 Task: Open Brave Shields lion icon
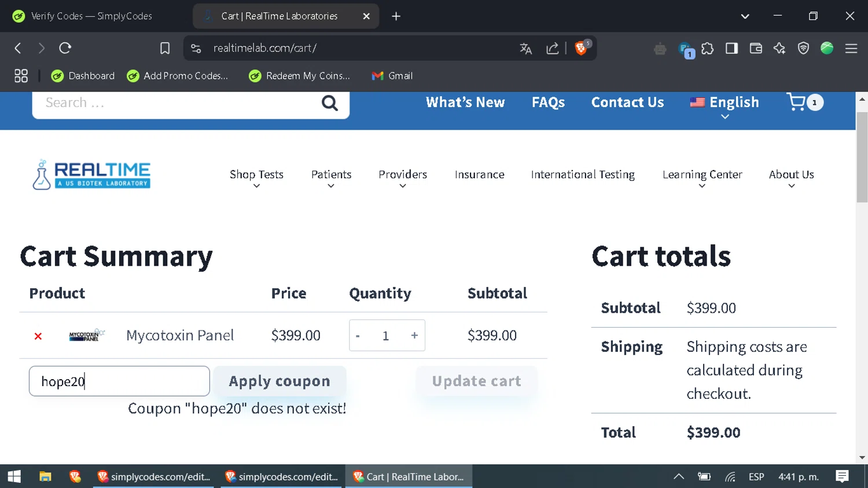(581, 48)
